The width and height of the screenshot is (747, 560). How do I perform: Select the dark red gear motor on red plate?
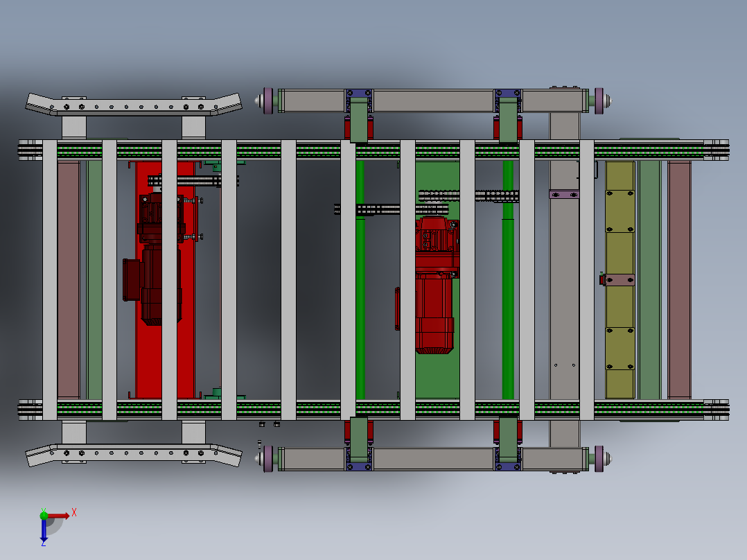tap(155, 260)
